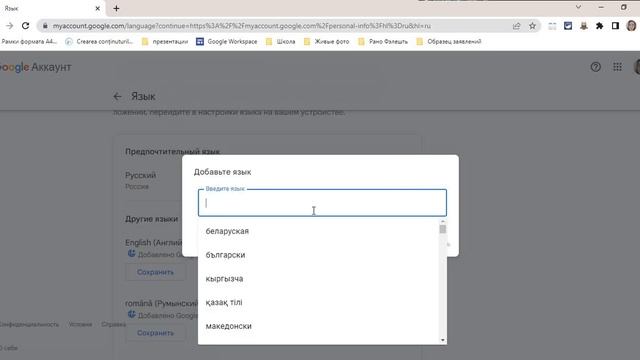Toggle the browser side panel icon

(615, 26)
